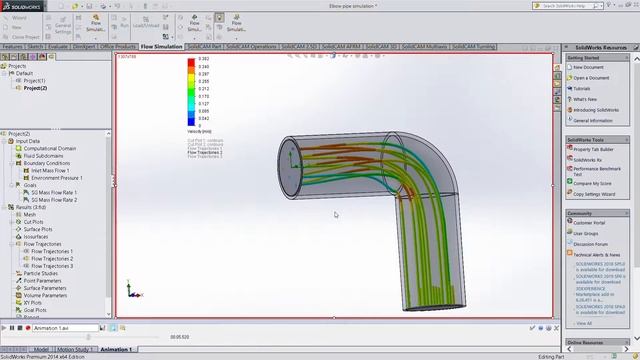Switch to the Model bottom tab
This screenshot has height=360, width=640.
41,349
